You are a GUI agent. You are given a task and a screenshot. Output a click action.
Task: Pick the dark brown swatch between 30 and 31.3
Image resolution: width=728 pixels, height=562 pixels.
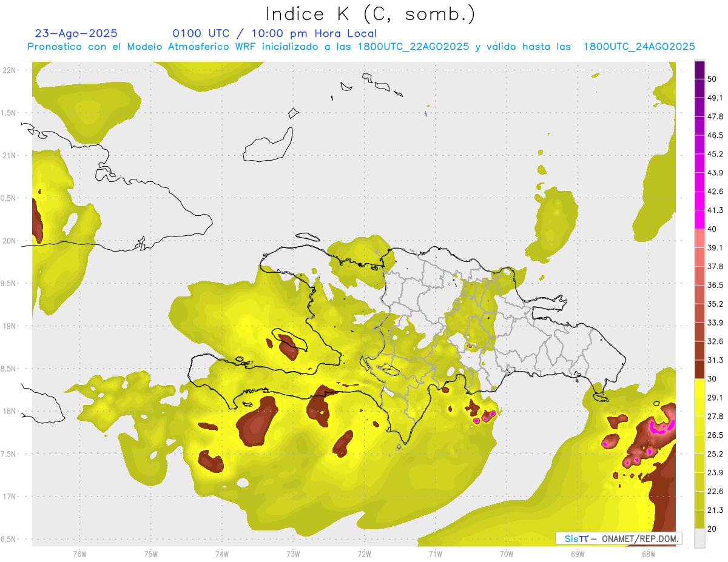[x=699, y=369]
